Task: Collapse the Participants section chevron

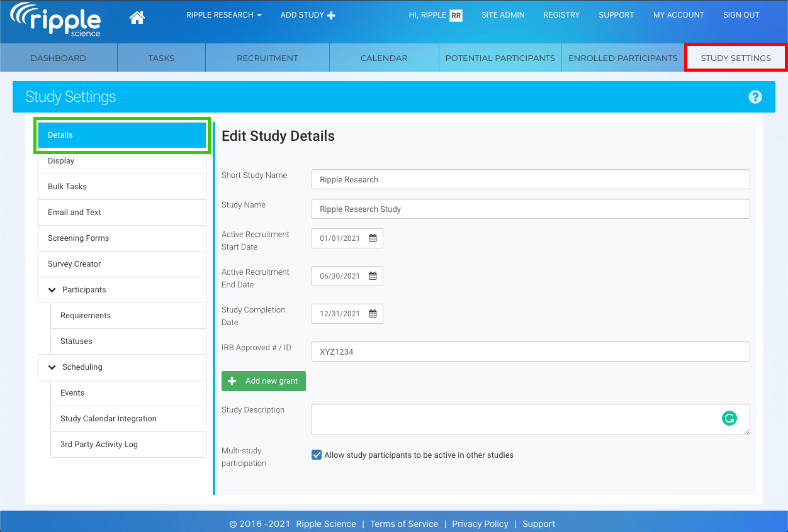Action: click(52, 290)
